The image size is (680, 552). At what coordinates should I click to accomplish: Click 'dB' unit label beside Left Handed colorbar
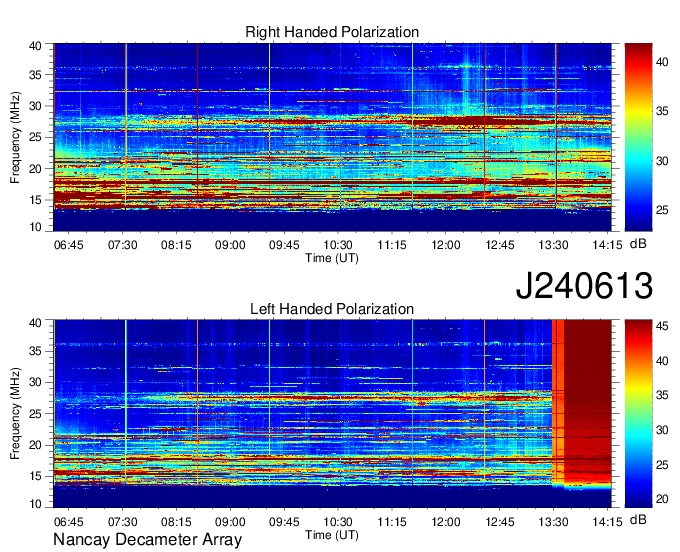click(638, 520)
